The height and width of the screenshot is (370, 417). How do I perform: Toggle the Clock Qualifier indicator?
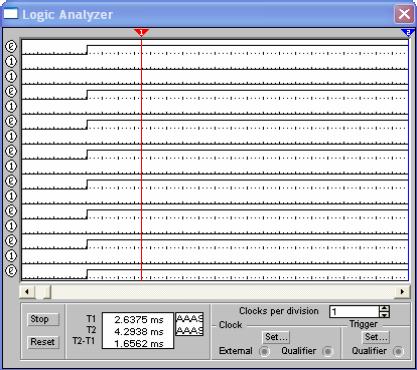pyautogui.click(x=328, y=351)
